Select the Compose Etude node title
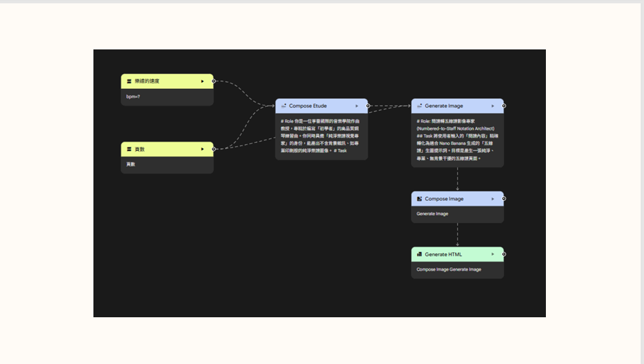Screen dimensions: 644x364 coord(308,106)
